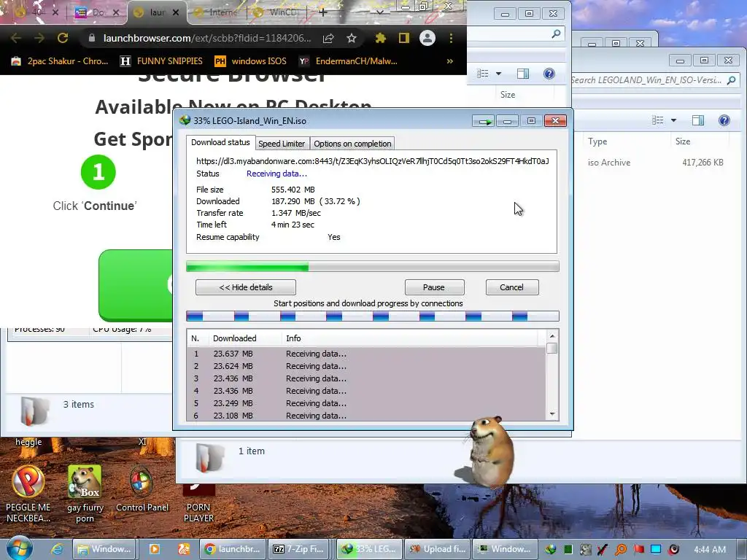Open Windows Start orb
The image size is (747, 560).
point(20,548)
